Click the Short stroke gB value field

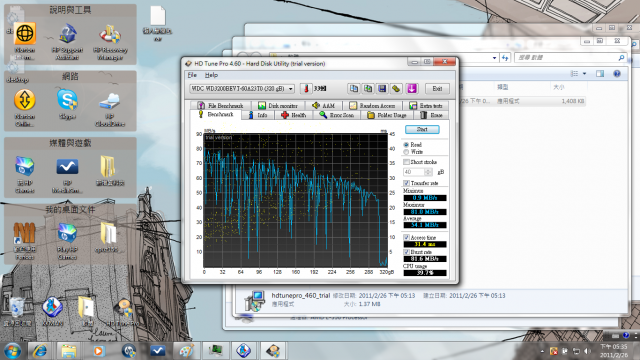click(x=414, y=172)
